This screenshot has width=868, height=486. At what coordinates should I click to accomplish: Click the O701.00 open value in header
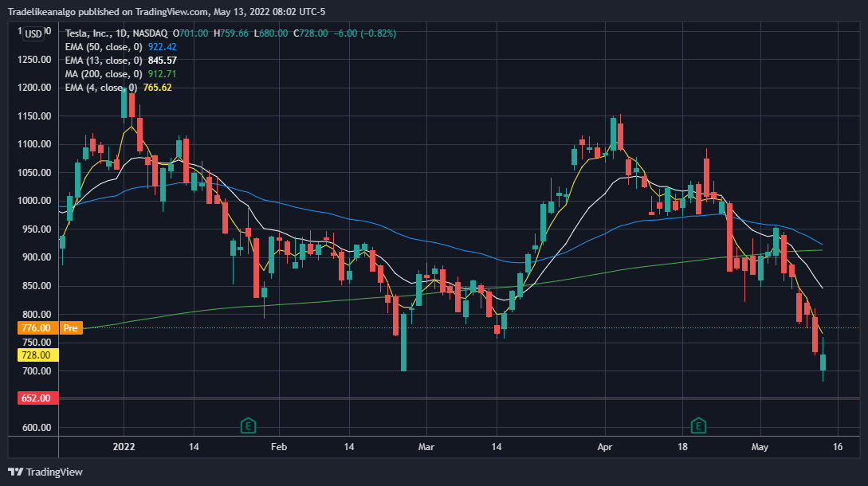coord(190,33)
